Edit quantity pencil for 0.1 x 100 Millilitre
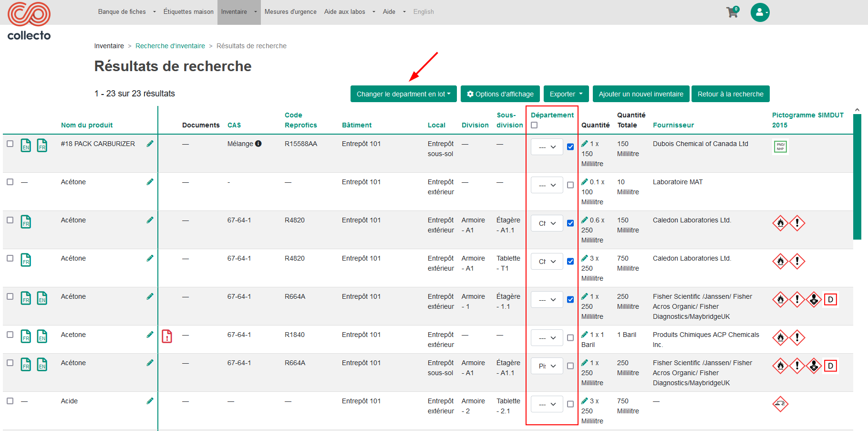868x431 pixels. [585, 182]
